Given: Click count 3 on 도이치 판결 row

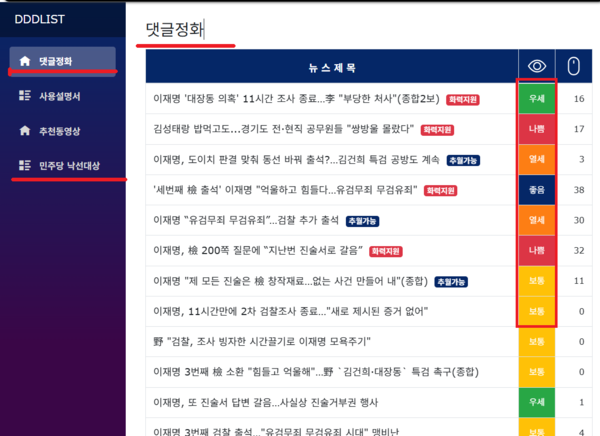Looking at the screenshot, I should pos(582,160).
